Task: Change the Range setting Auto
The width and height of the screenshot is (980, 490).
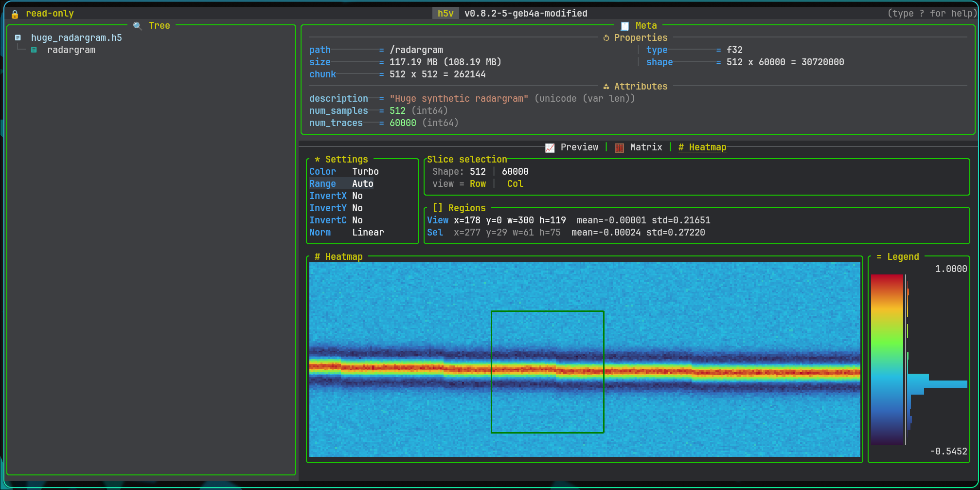Action: tap(363, 183)
